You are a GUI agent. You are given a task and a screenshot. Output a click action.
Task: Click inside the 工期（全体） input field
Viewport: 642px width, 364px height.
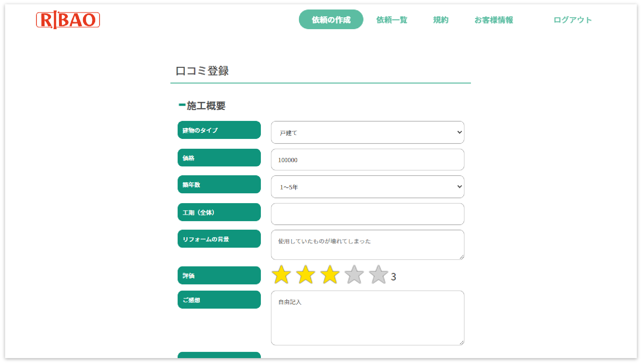(x=367, y=214)
